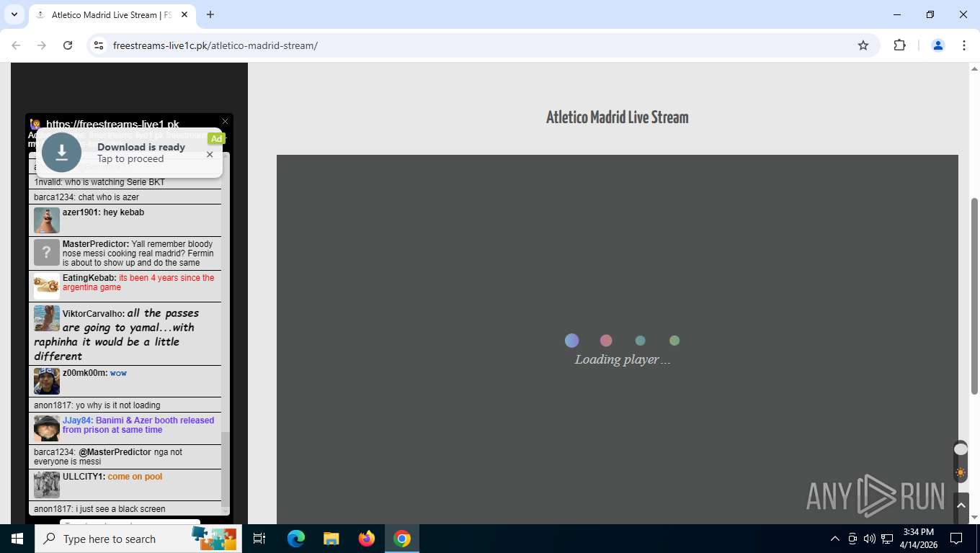Image resolution: width=980 pixels, height=553 pixels.
Task: Click the green Ad badge
Action: (216, 138)
